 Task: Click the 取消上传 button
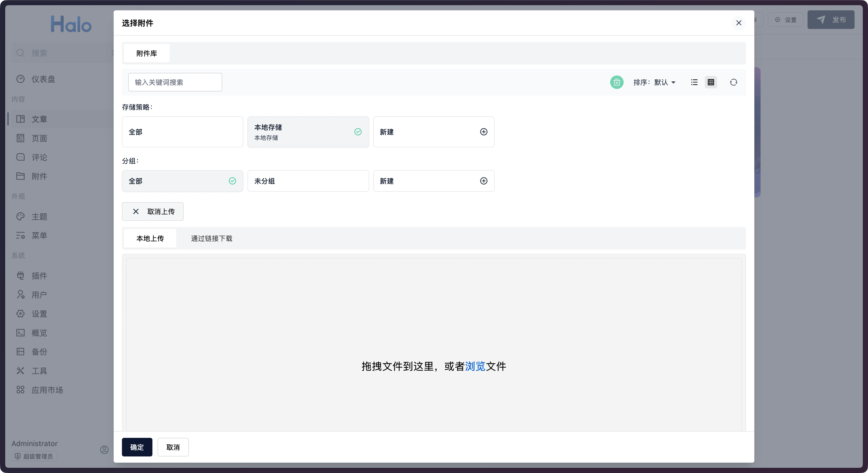(x=152, y=211)
